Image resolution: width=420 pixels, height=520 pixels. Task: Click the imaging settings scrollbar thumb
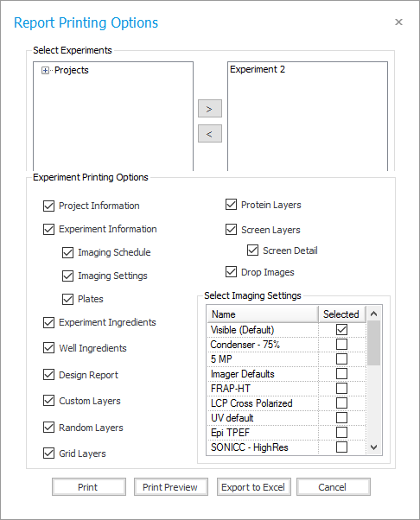pos(374,343)
